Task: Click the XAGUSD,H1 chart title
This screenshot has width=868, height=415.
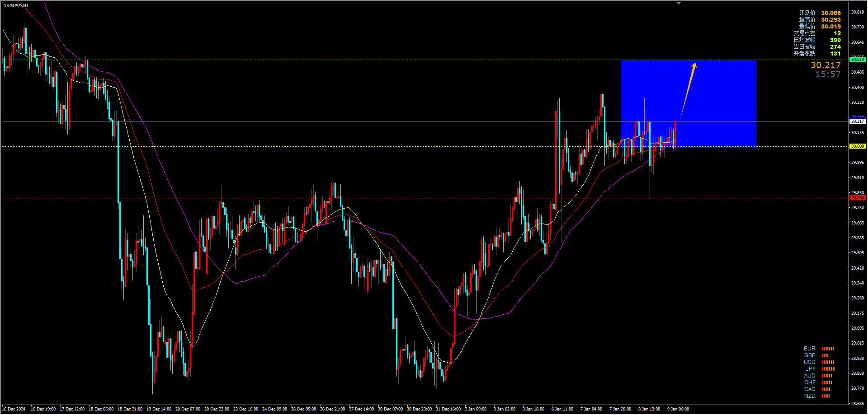Action: 16,6
